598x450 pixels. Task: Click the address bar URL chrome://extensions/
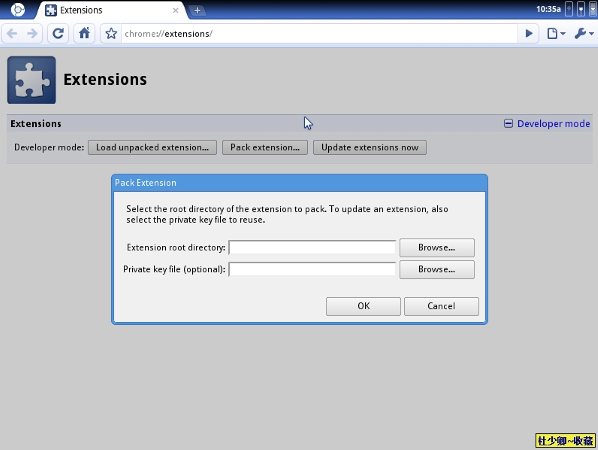pyautogui.click(x=168, y=34)
